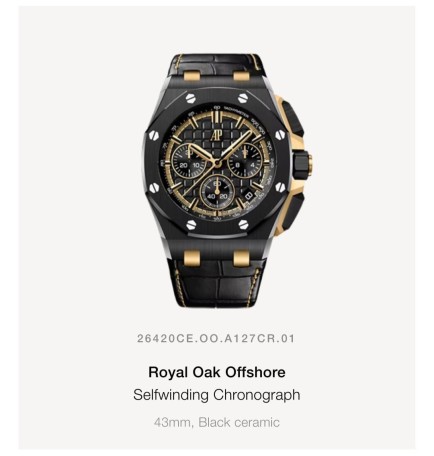Click the lower black alligator strap
Viewport: 434px width, 456px height.
tap(217, 280)
